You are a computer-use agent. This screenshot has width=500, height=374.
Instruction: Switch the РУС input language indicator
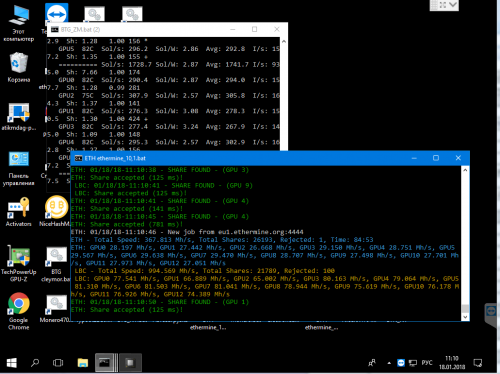coord(427,363)
